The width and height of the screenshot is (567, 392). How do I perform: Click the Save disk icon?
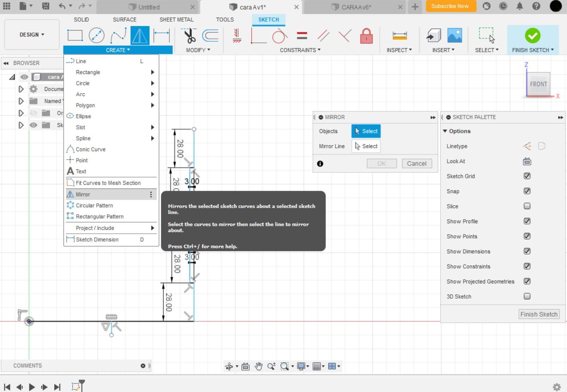(x=46, y=6)
